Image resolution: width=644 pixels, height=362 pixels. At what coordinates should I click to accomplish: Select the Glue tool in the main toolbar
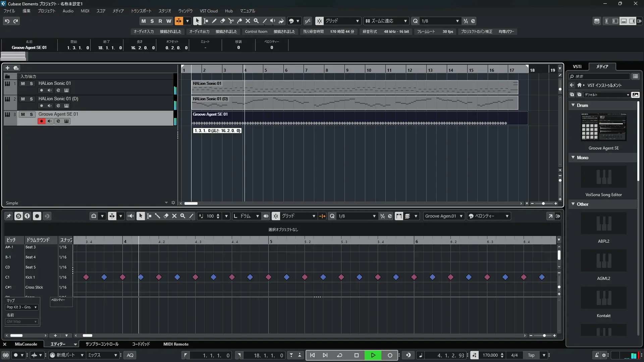click(239, 21)
